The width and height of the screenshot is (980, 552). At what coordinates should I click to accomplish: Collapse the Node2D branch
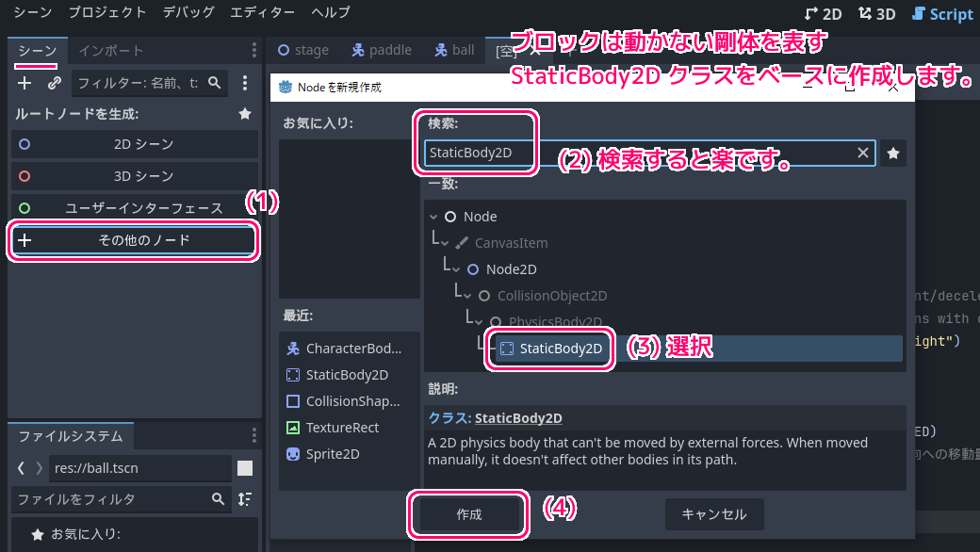[x=456, y=269]
